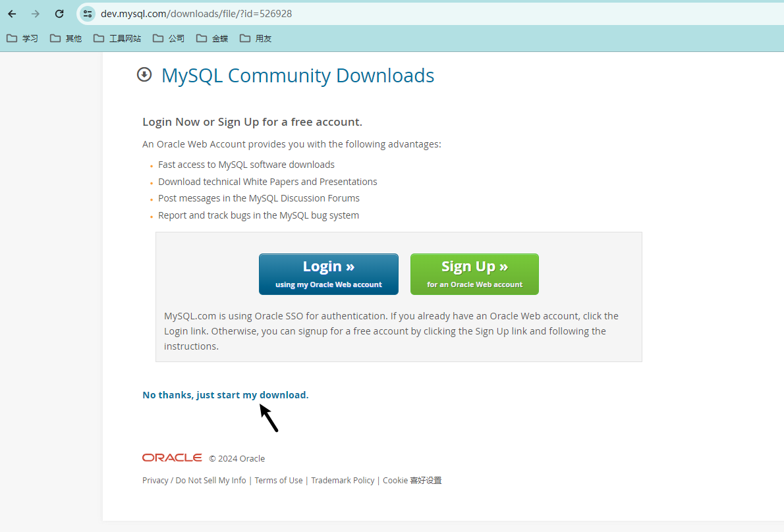Open the 公司 bookmarks folder

point(169,38)
